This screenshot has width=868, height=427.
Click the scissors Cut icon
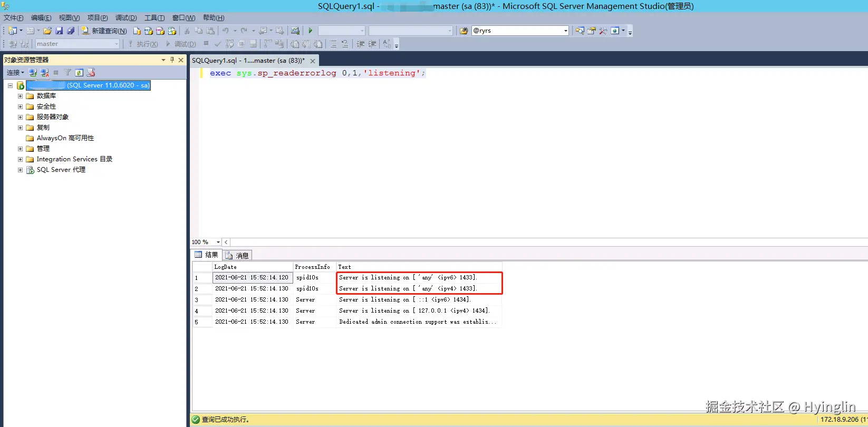(187, 31)
